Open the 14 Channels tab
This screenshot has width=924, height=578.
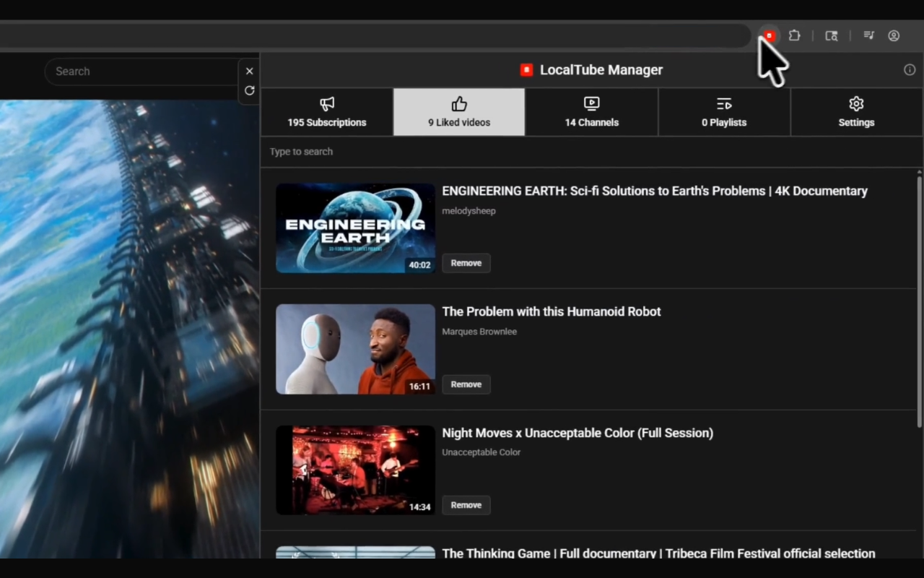pos(592,112)
